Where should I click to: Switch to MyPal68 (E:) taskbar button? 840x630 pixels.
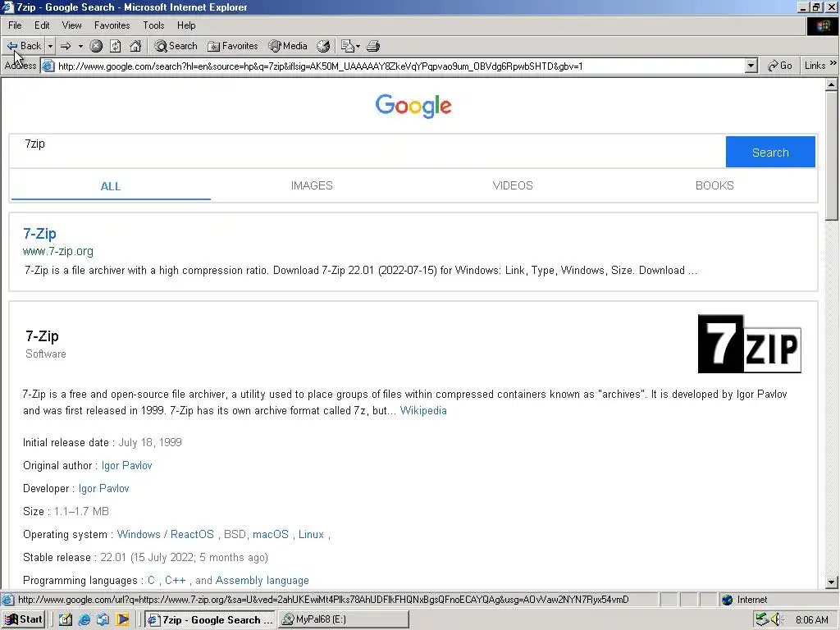344,619
